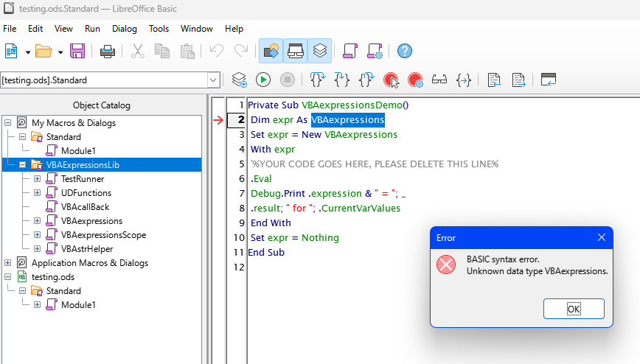Click the Find Parenthesis icon
The height and width of the screenshot is (364, 640).
[x=464, y=80]
